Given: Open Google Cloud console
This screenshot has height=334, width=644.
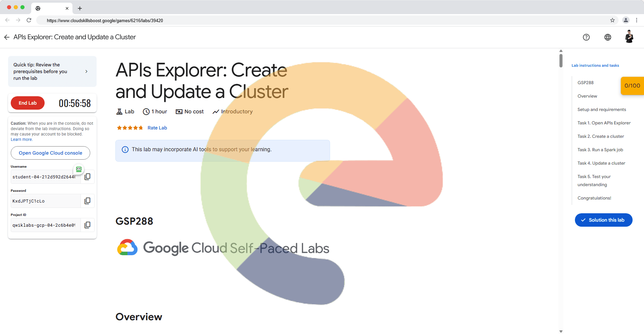Looking at the screenshot, I should point(50,153).
